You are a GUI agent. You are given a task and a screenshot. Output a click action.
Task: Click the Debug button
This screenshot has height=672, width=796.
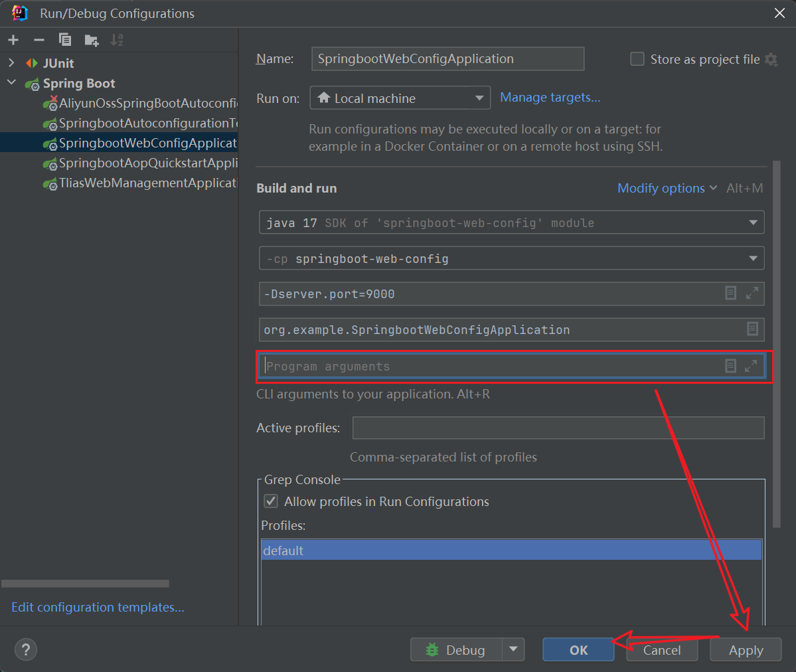tap(456, 649)
